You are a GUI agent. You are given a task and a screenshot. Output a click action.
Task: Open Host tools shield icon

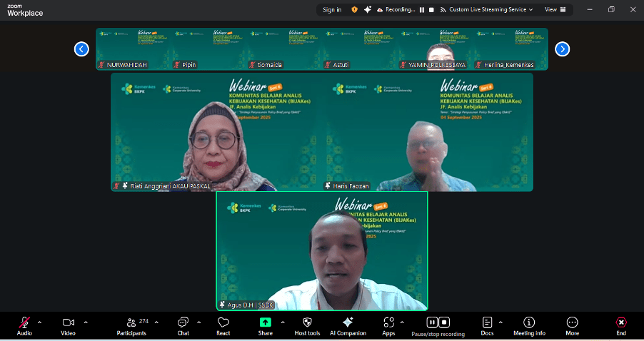click(x=308, y=325)
